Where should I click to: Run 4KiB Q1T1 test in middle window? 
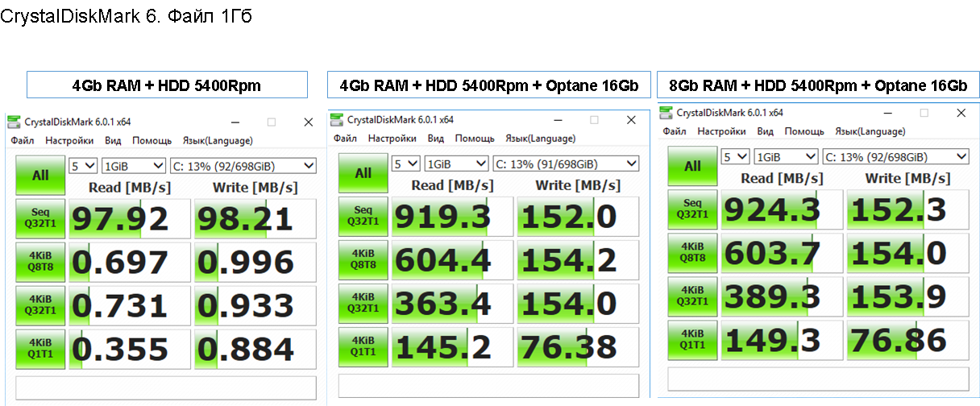click(363, 346)
